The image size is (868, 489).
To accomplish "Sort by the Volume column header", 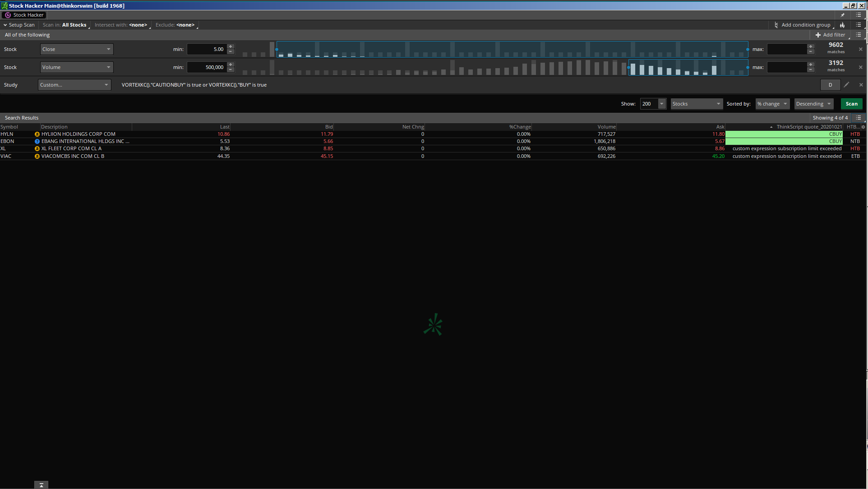I will point(574,127).
